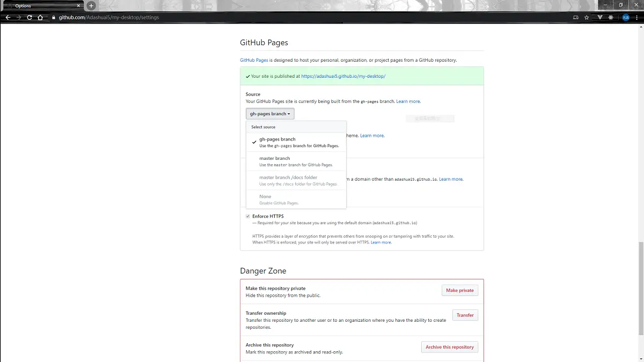
Task: Click the Select source header text
Action: (x=264, y=127)
